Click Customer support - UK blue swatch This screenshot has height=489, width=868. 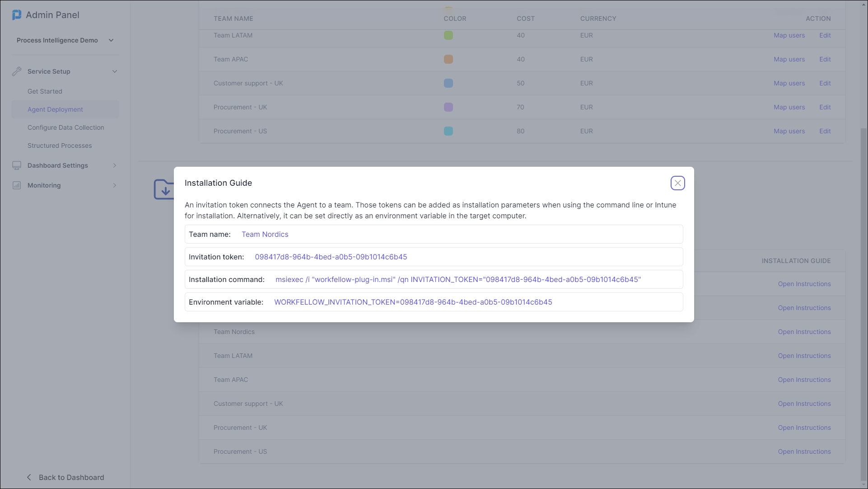click(448, 83)
